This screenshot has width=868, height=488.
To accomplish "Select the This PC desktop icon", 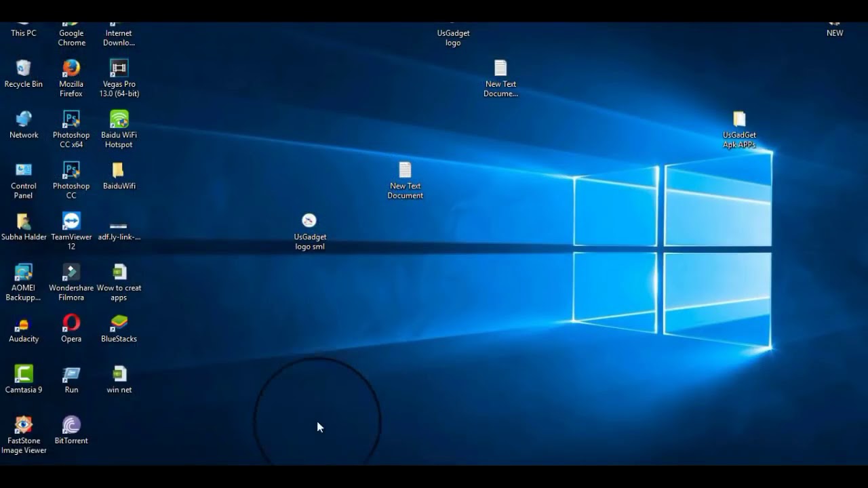I will [x=24, y=30].
